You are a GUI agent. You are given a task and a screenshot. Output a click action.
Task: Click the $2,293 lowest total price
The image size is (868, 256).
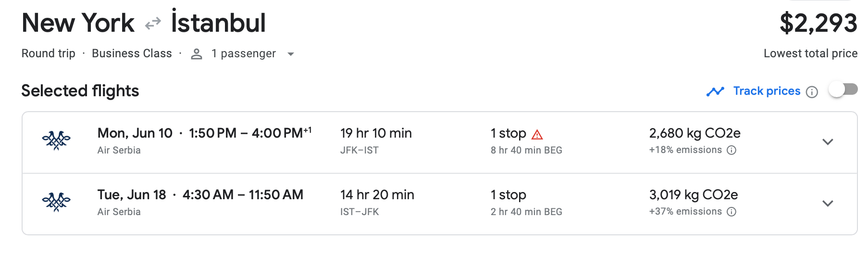coord(818,23)
